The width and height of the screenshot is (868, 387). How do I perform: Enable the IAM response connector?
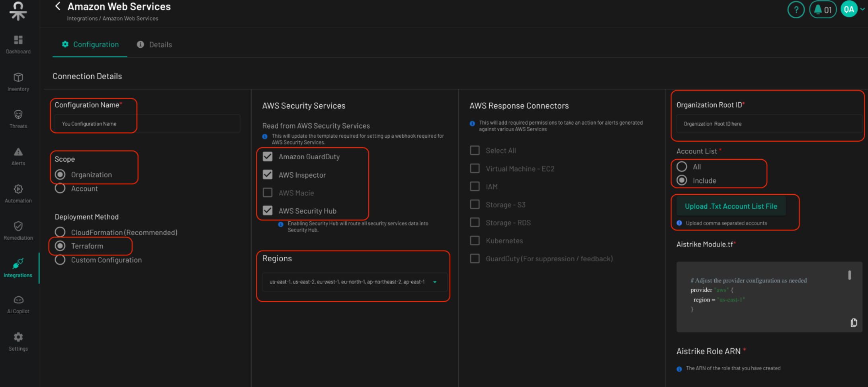475,186
